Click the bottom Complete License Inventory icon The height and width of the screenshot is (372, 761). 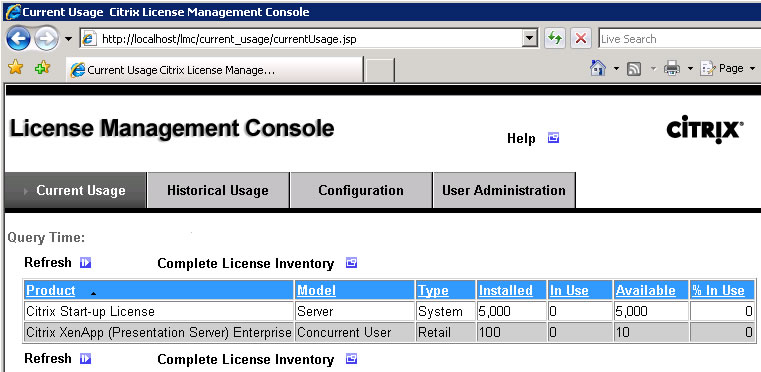point(351,359)
